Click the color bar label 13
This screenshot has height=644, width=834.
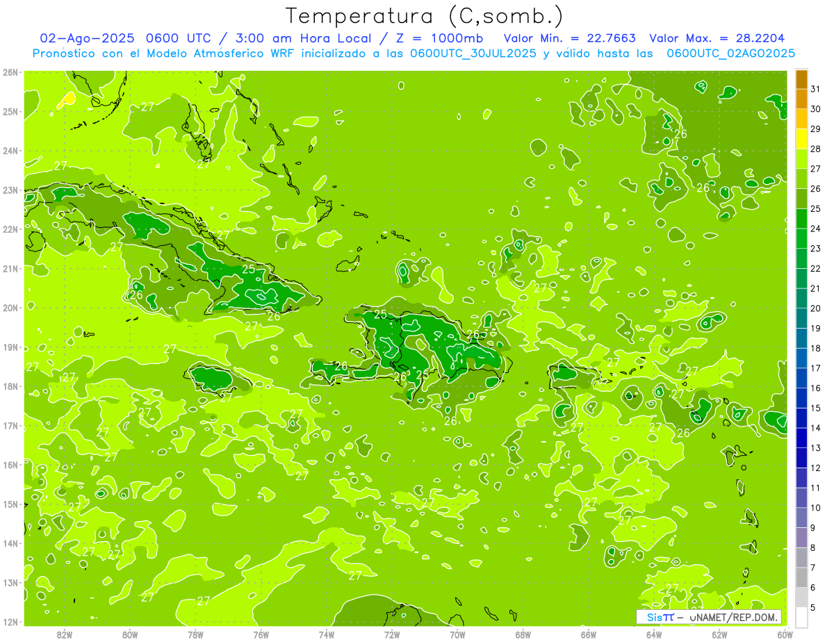tap(816, 447)
